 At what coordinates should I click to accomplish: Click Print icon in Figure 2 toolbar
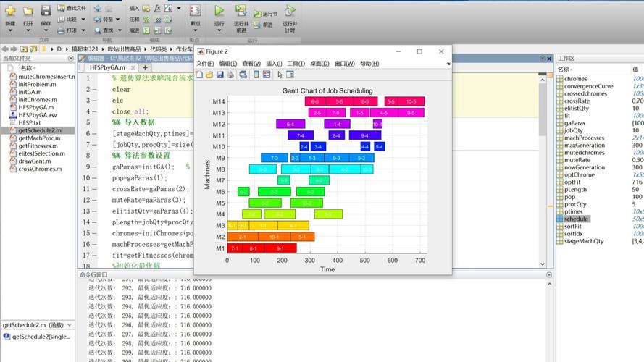click(x=230, y=75)
